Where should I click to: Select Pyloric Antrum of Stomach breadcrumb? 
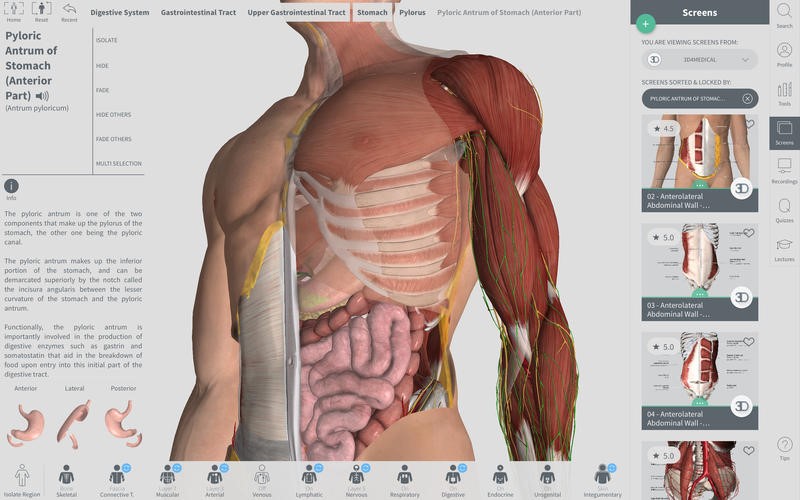point(509,12)
